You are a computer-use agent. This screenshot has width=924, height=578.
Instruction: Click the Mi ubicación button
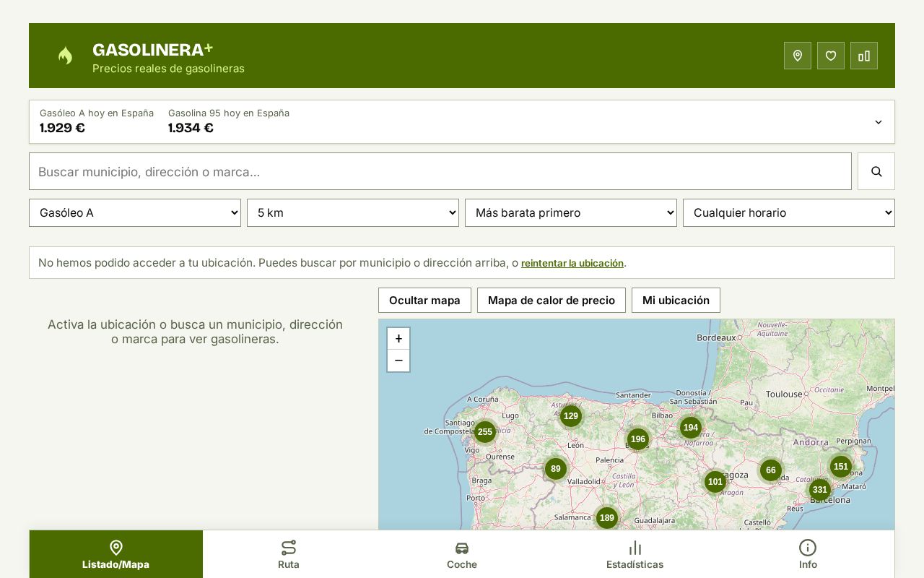tap(676, 301)
